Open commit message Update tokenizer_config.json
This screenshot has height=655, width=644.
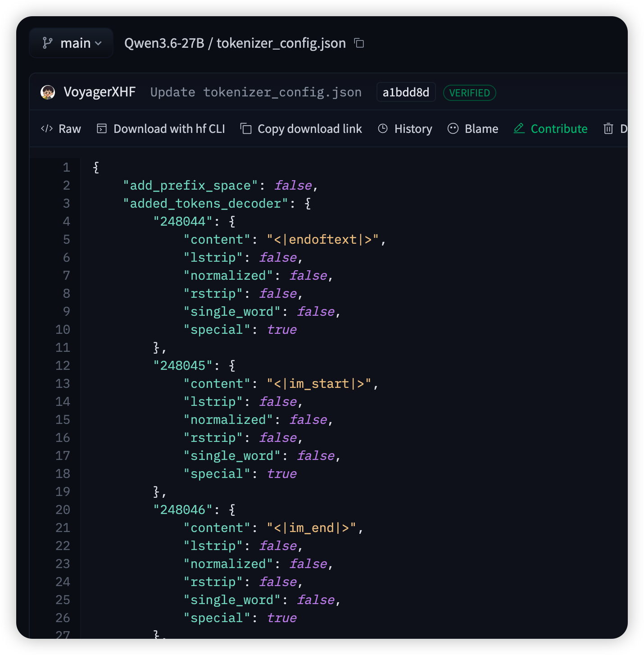click(x=256, y=92)
